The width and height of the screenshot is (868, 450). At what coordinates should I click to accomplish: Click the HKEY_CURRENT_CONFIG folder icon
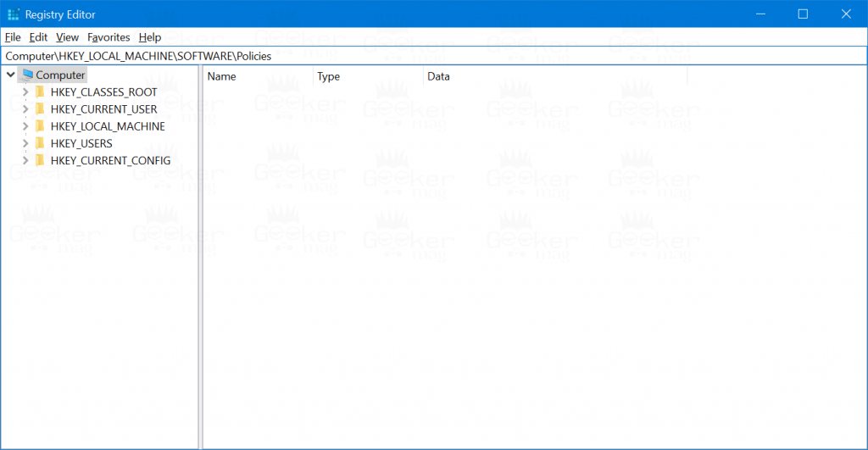(40, 160)
